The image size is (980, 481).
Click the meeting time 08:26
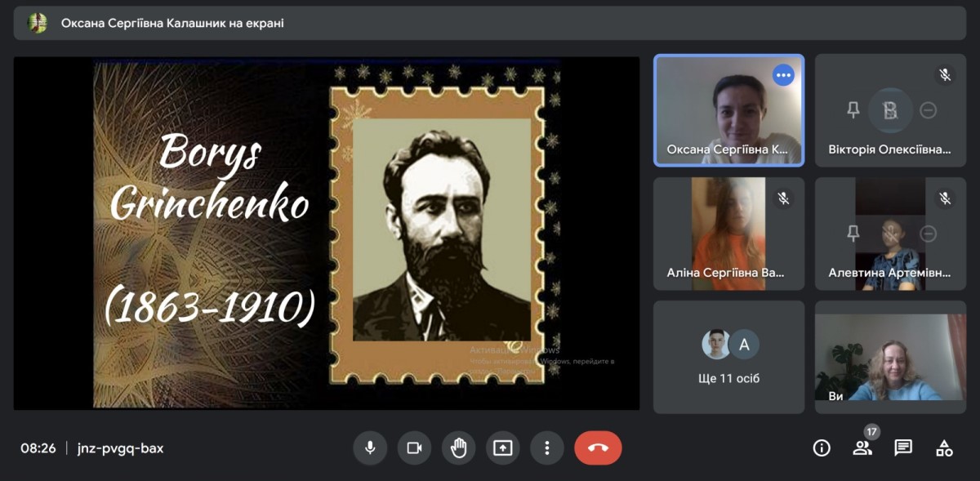(x=38, y=448)
